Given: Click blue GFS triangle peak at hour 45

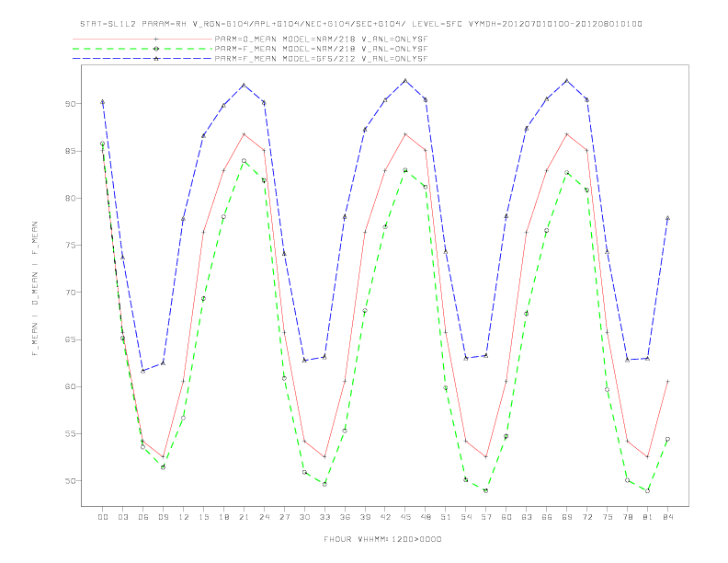Looking at the screenshot, I should point(405,80).
